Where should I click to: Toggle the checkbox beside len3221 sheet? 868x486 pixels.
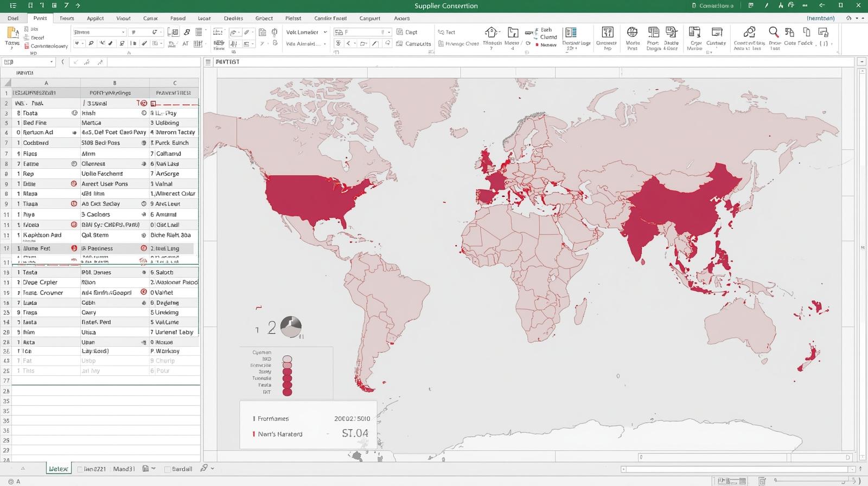[x=80, y=469]
